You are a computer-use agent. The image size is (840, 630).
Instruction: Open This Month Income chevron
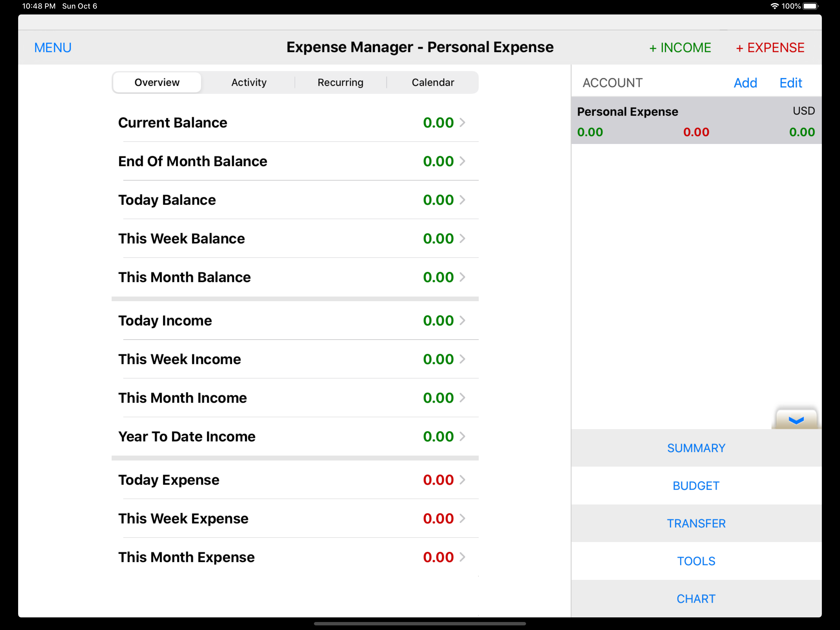[462, 398]
